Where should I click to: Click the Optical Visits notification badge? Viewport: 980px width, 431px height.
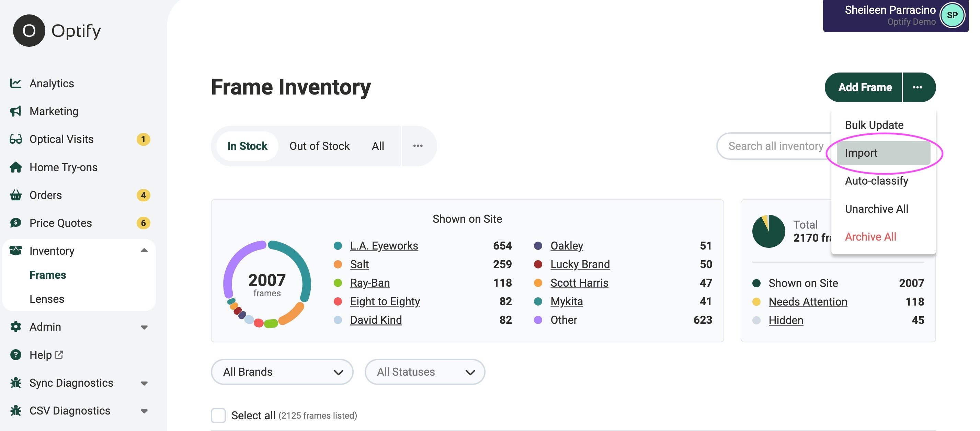point(144,139)
